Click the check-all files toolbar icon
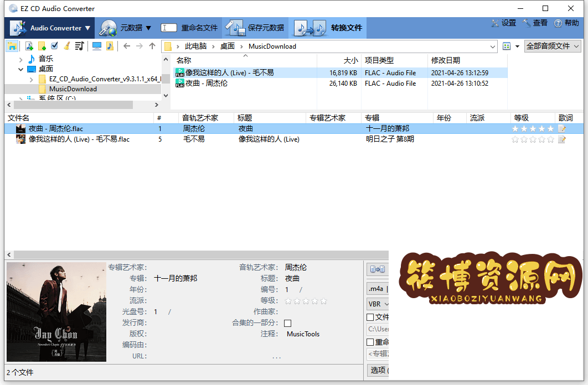The image size is (588, 385). pos(54,46)
